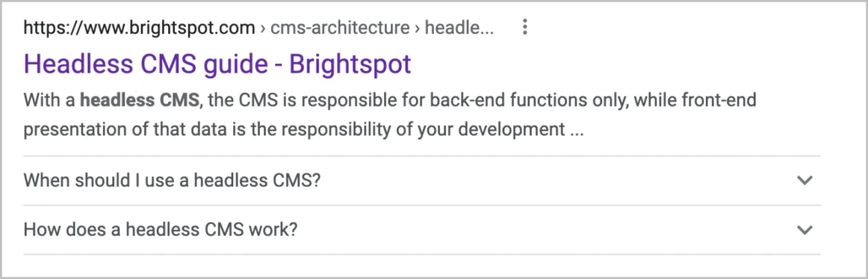Click the "cms-architecture" breadcrumb segment
This screenshot has width=868, height=279.
click(340, 28)
